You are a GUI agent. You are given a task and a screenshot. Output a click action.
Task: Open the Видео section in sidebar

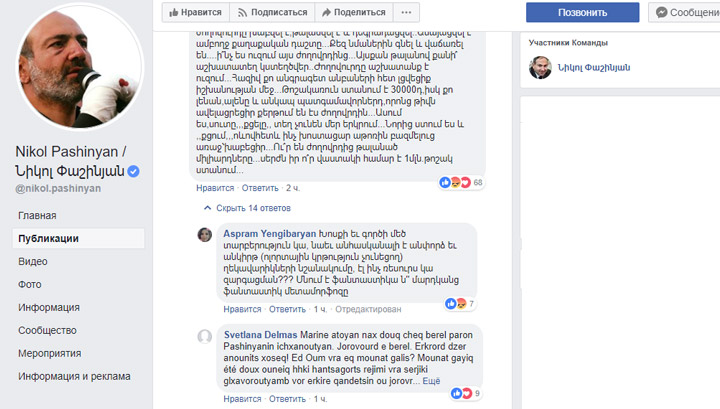[33, 261]
